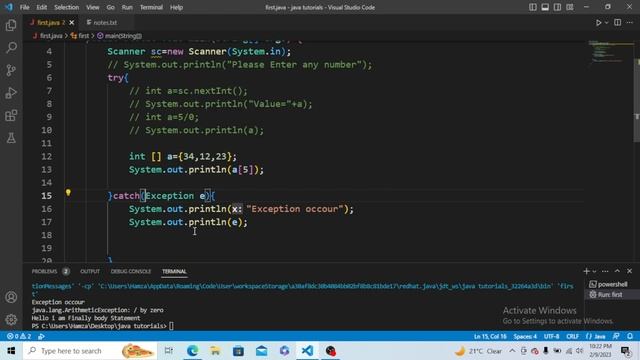The width and height of the screenshot is (640, 360).
Task: Open the Accounts menu icon
Action: pos(11,297)
